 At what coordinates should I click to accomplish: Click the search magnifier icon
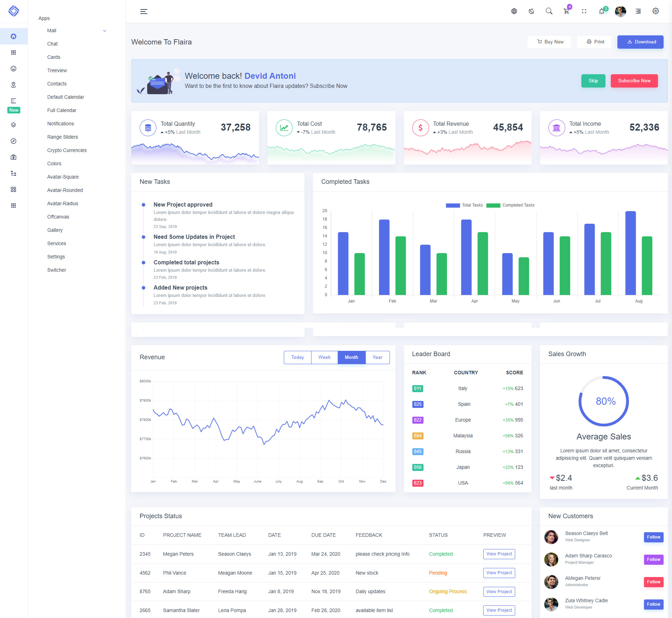click(x=549, y=11)
